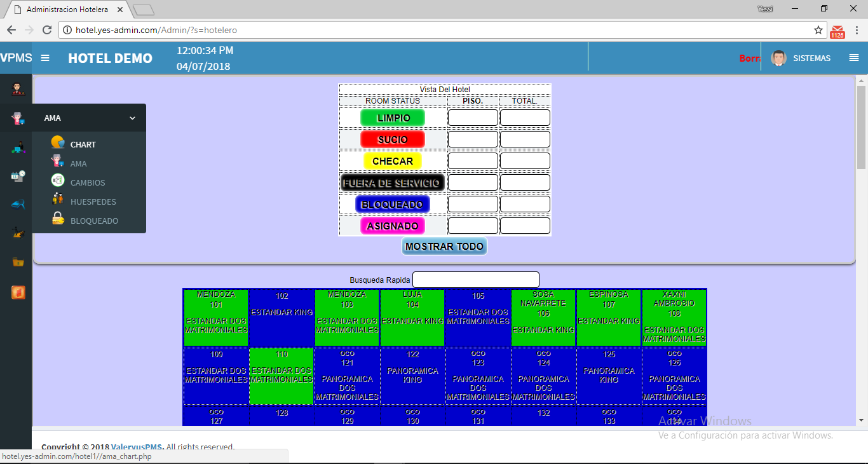Image resolution: width=868 pixels, height=464 pixels.
Task: Click the right-side menu lines icon
Action: tap(853, 58)
